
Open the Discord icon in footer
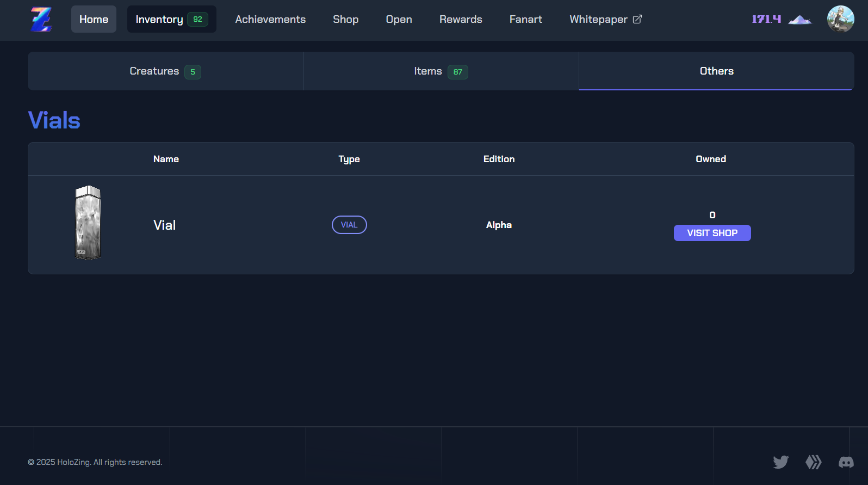846,462
